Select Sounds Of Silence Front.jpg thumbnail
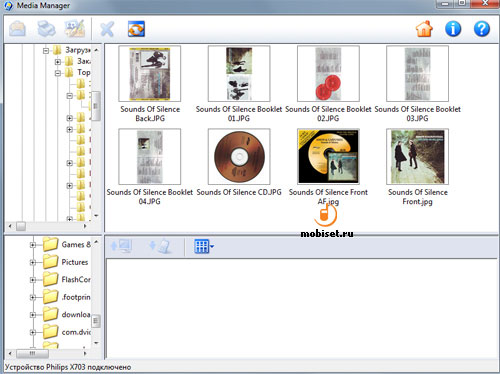 tap(417, 157)
